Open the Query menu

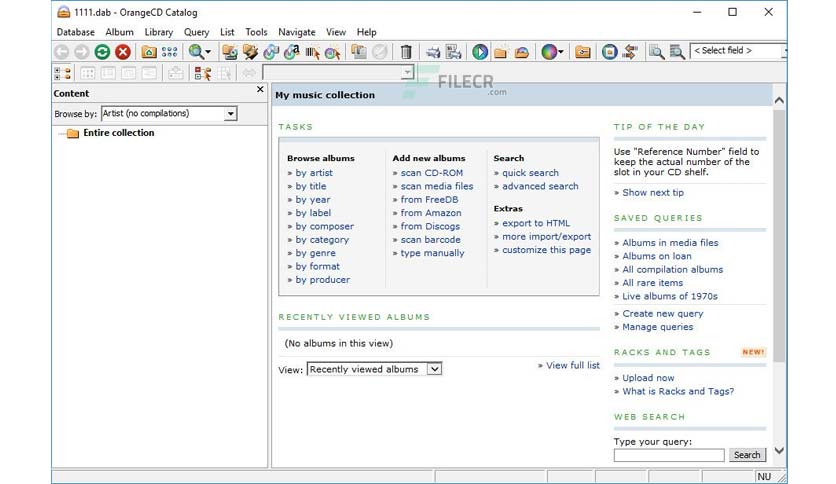pos(196,32)
